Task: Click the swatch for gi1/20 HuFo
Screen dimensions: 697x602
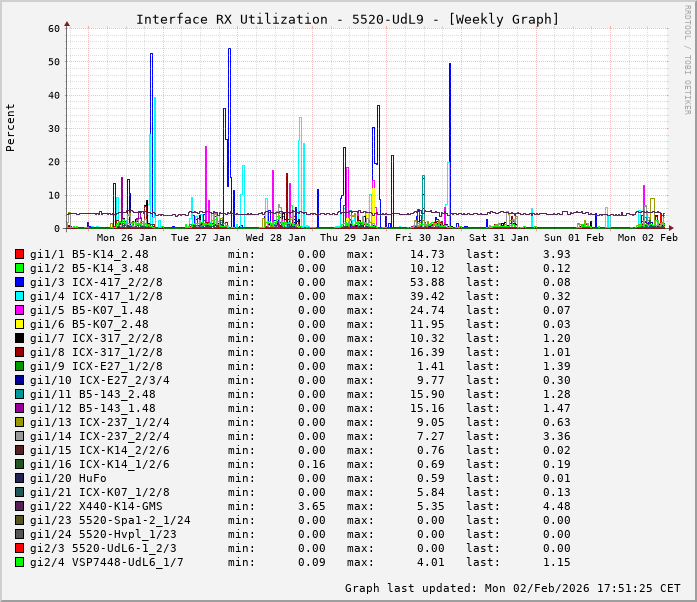Action: pyautogui.click(x=19, y=478)
